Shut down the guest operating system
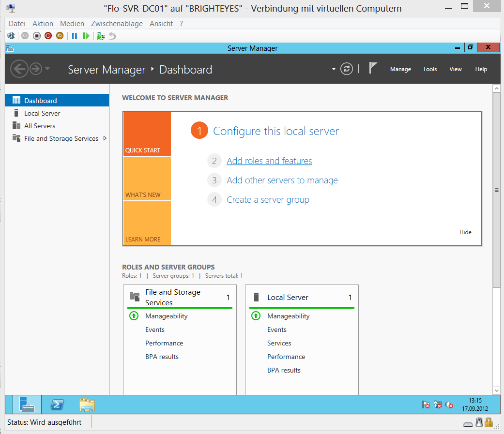504x434 pixels. point(48,35)
